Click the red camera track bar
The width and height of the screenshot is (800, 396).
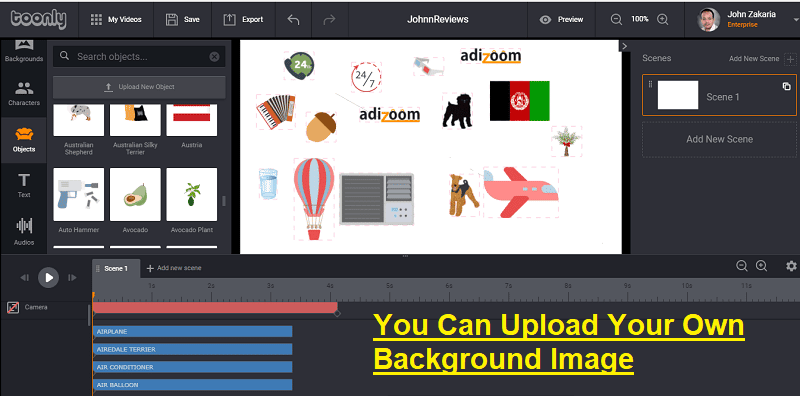[215, 308]
